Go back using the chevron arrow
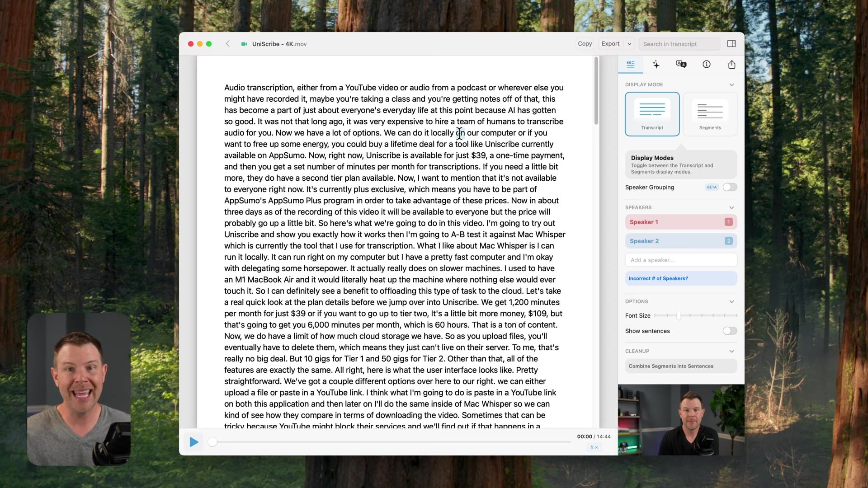The height and width of the screenshot is (488, 868). coord(228,44)
